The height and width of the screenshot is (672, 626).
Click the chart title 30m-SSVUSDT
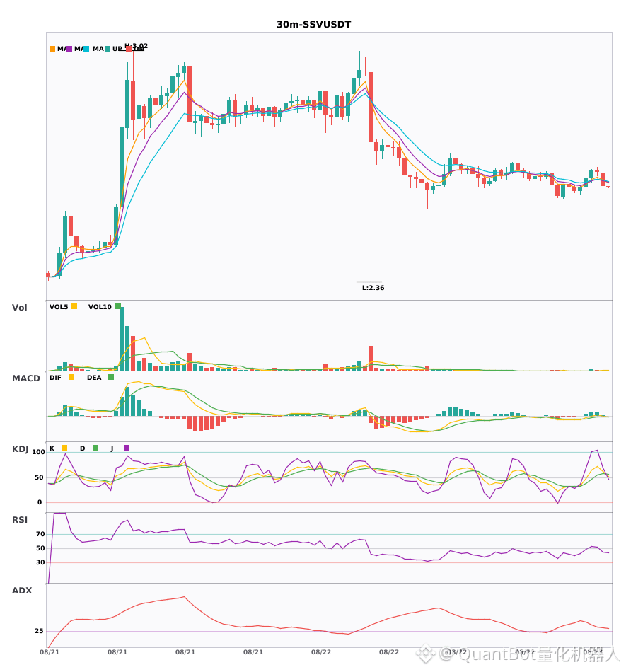(x=313, y=25)
